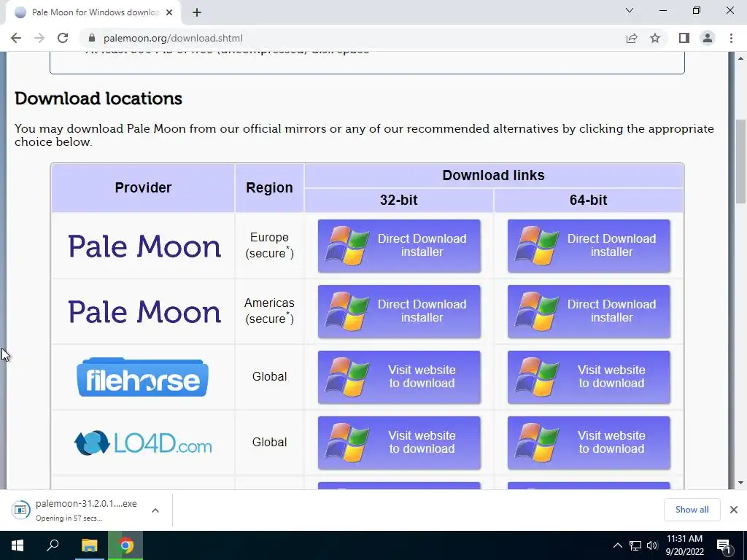Click the Provider column header
The width and height of the screenshot is (747, 560).
143,187
